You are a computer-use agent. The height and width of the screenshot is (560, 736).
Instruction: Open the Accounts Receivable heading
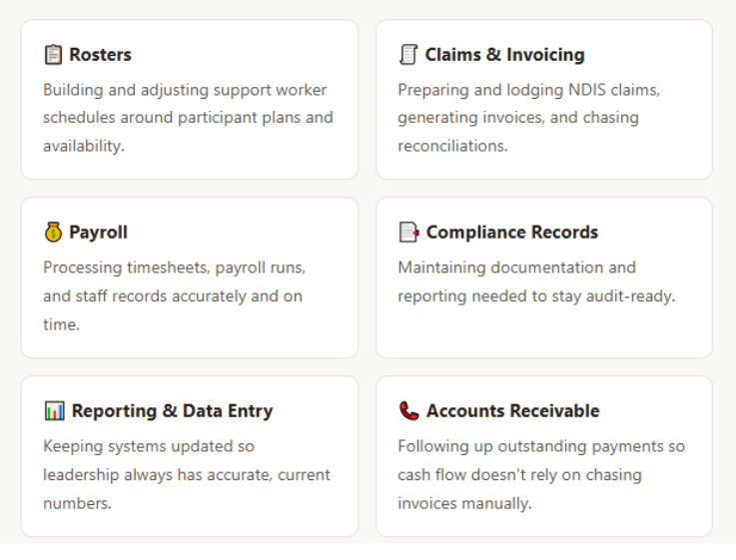[512, 411]
